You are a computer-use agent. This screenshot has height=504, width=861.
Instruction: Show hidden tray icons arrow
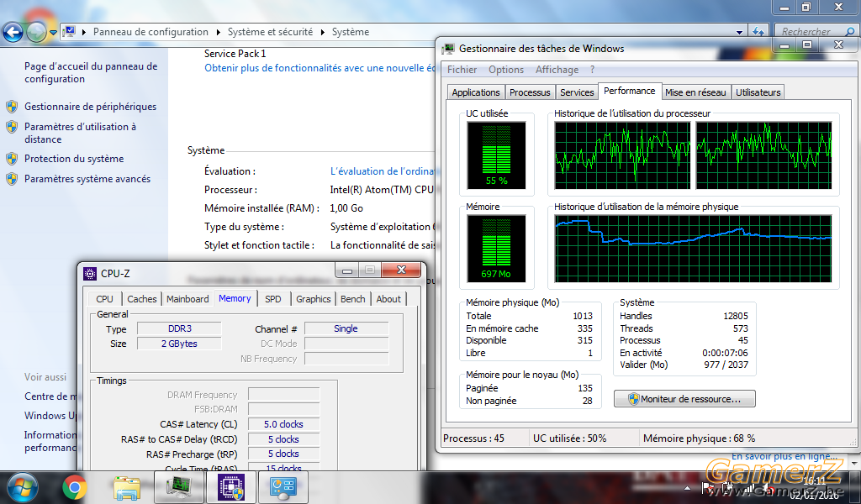click(688, 487)
